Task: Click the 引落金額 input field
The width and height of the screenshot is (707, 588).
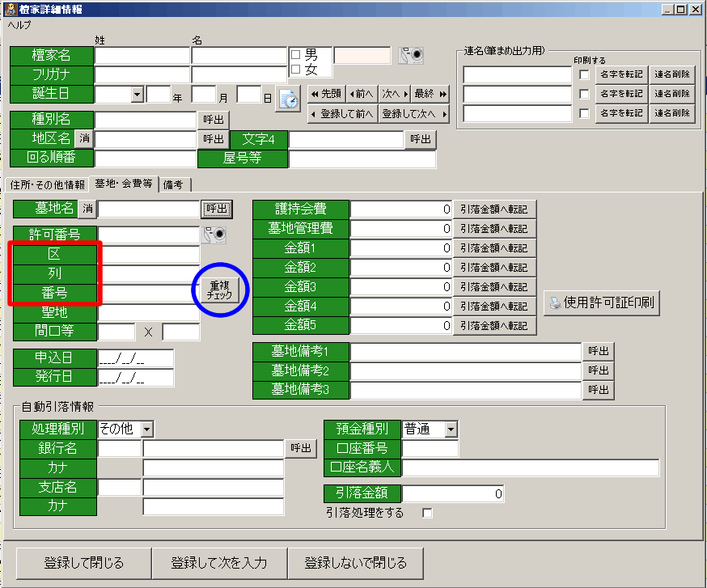Action: tap(453, 493)
